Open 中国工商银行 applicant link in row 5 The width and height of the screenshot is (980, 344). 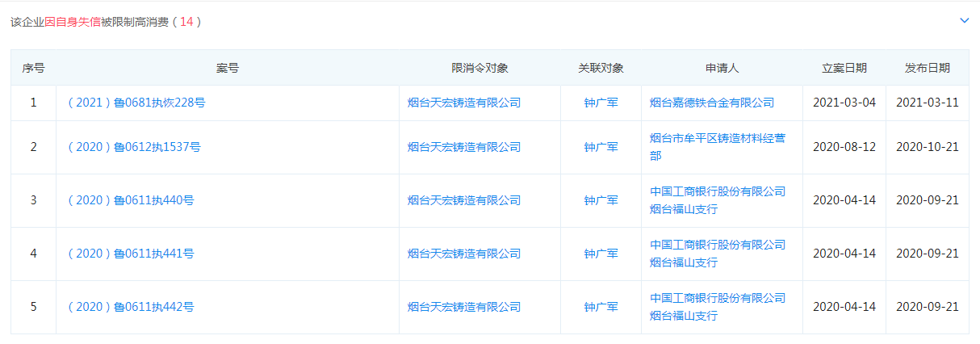(717, 306)
